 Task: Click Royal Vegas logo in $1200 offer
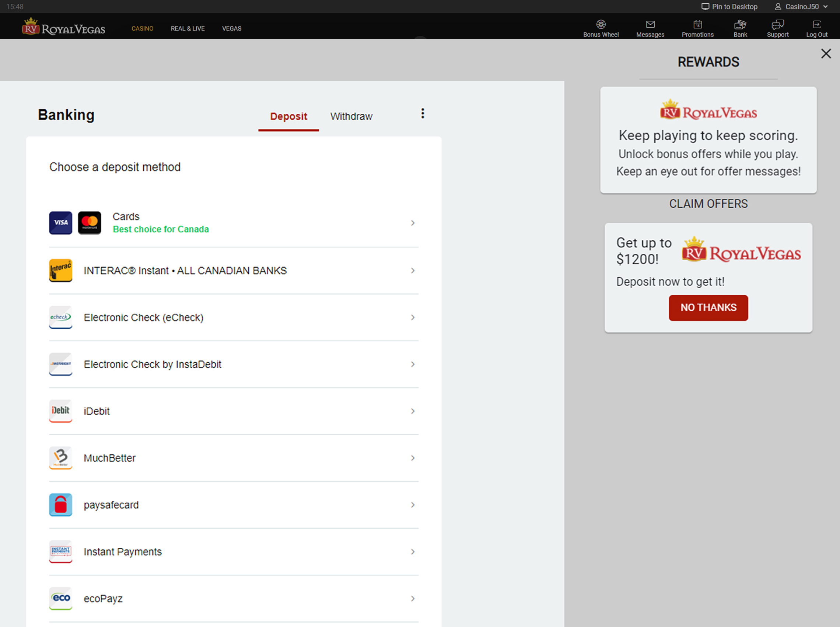tap(741, 249)
